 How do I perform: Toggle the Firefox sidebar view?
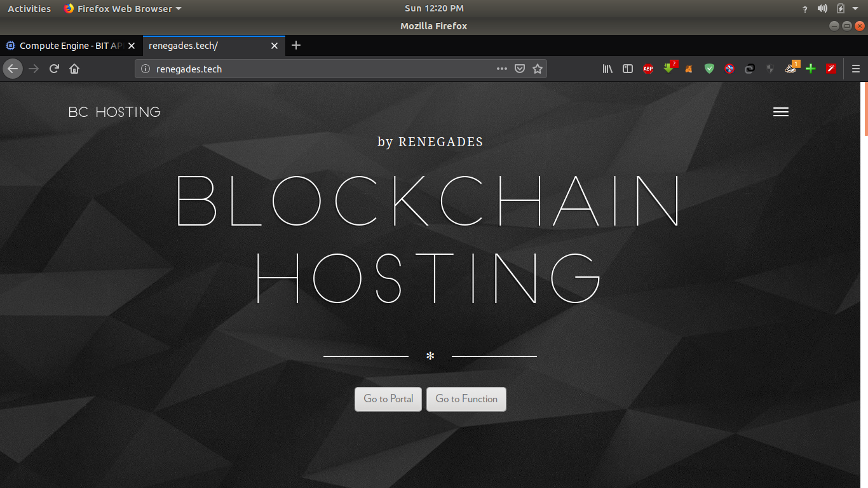coord(628,69)
